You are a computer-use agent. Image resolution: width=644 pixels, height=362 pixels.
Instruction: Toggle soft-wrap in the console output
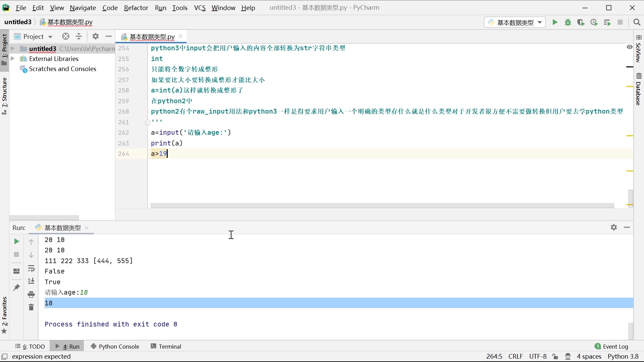[x=31, y=268]
